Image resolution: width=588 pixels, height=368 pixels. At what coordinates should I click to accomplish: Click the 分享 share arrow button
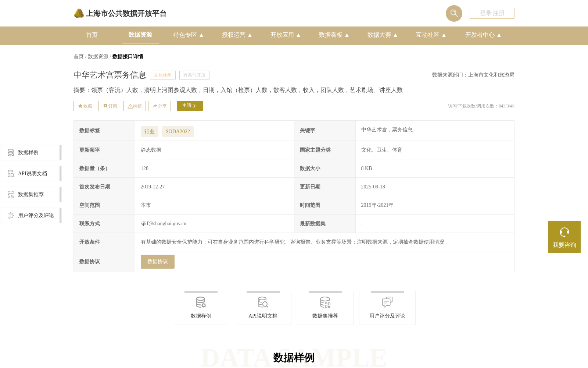pos(159,106)
